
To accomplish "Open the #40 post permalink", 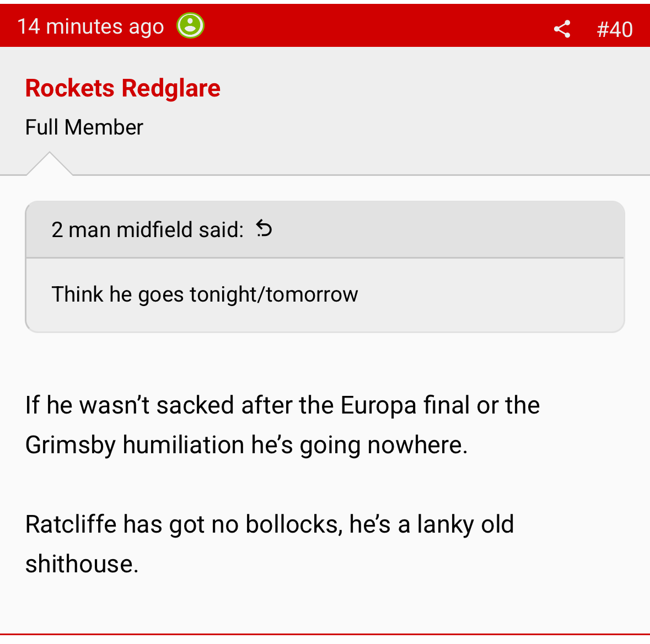I will point(614,29).
